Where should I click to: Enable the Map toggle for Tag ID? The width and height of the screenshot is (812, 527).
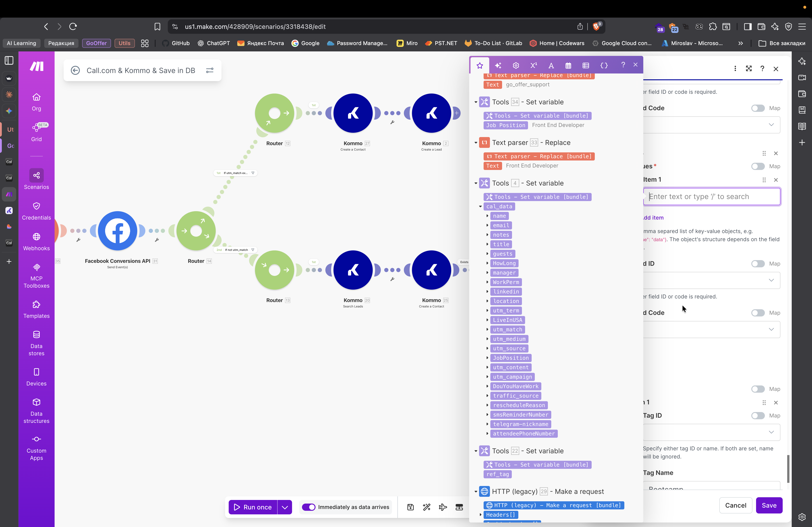click(758, 415)
